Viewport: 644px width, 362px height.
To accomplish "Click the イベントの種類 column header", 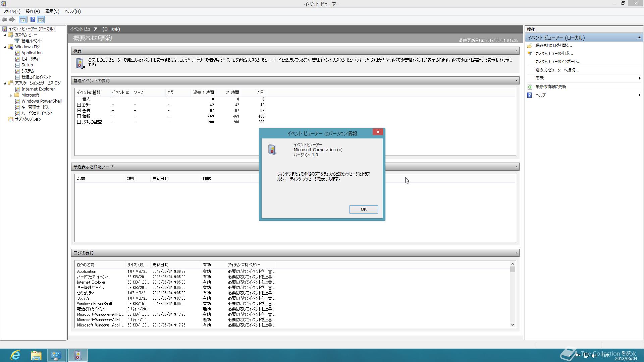I will pos(93,93).
